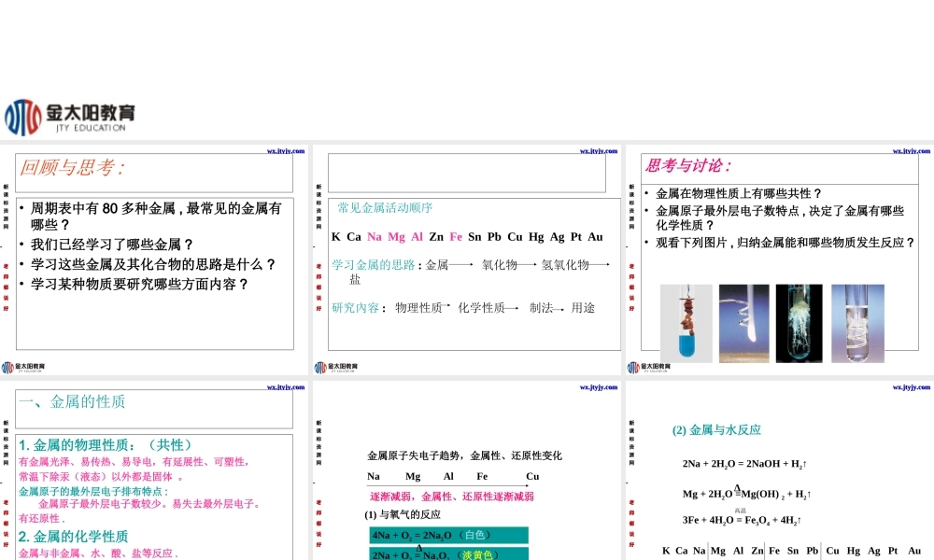The width and height of the screenshot is (934, 560).
Task: Select the test tube photo with coiled wire
Action: 857,323
